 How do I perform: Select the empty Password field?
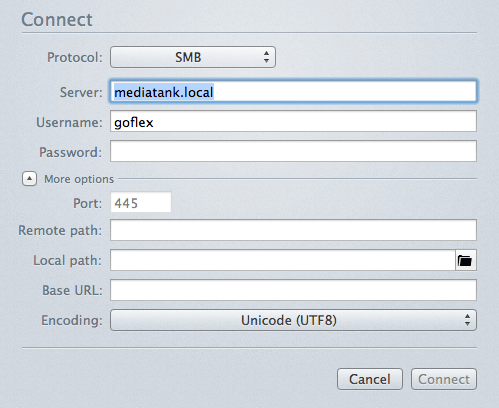[293, 151]
